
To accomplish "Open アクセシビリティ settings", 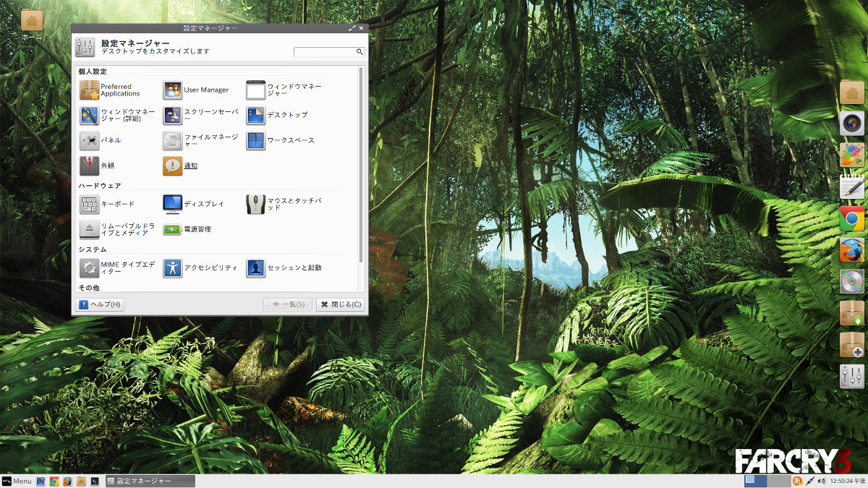I will (201, 268).
